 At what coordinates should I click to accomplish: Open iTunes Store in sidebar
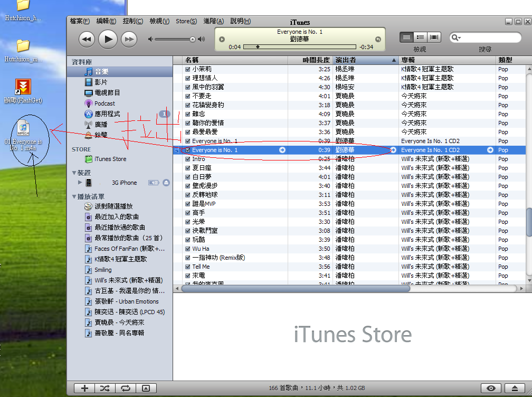[110, 159]
